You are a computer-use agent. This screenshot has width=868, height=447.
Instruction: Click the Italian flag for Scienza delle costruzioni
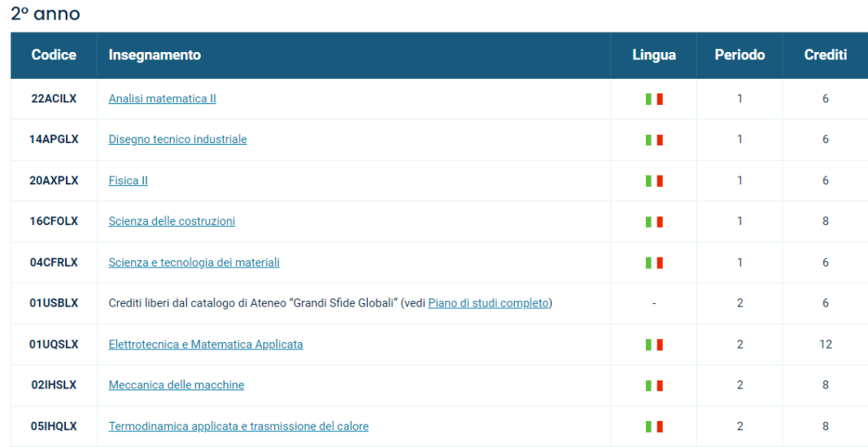654,222
